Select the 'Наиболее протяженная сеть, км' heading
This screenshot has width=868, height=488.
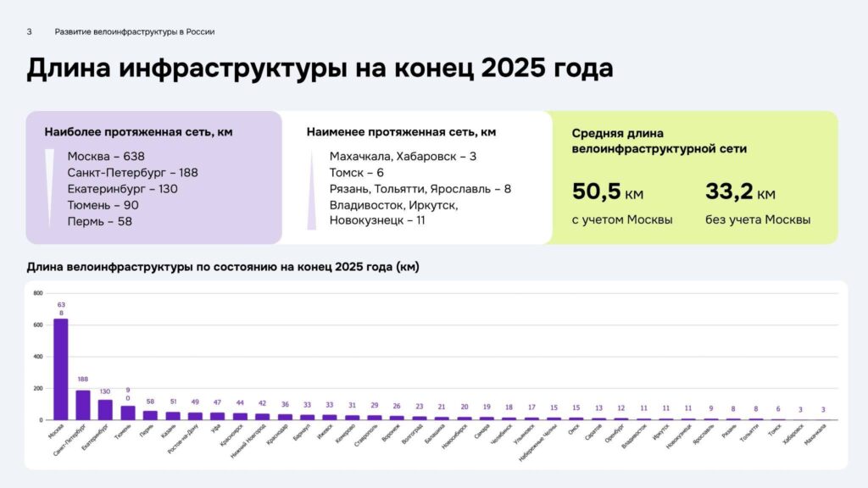[138, 132]
